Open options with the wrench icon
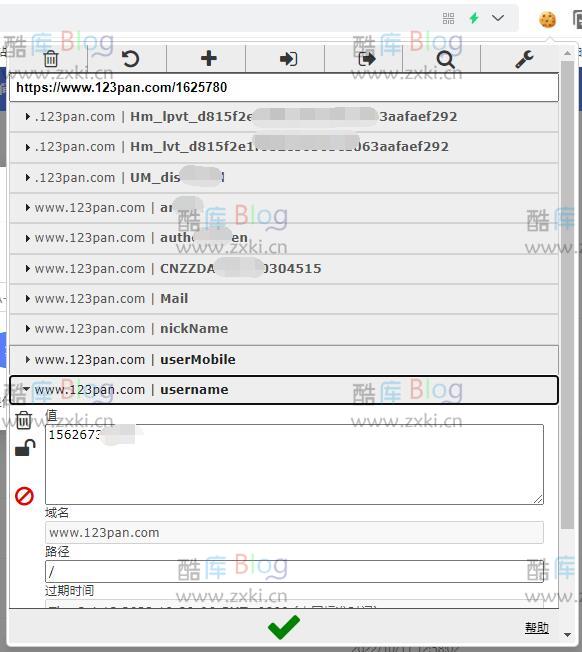 524,59
